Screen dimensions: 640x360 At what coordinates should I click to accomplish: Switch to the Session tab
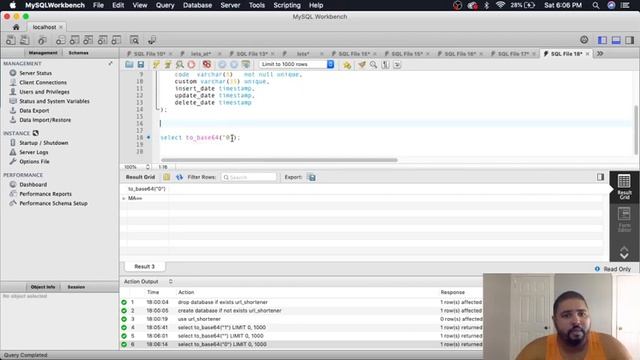[x=76, y=287]
